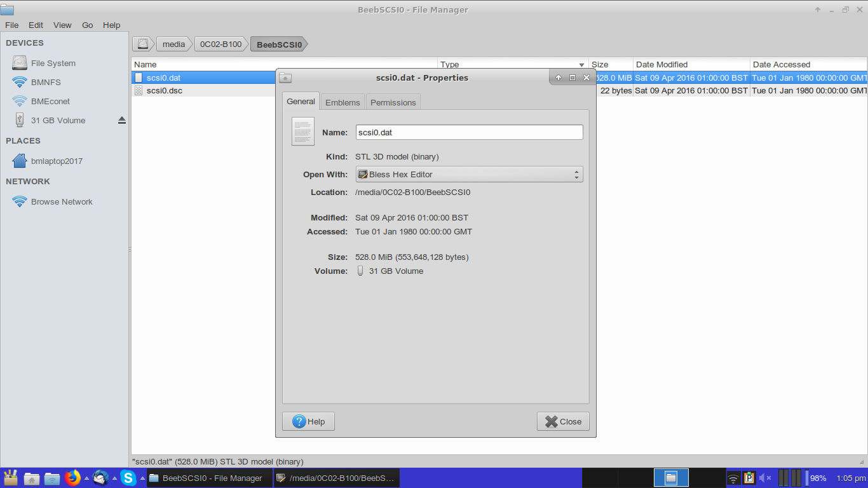
Task: Click the Help button in Properties
Action: pos(308,421)
